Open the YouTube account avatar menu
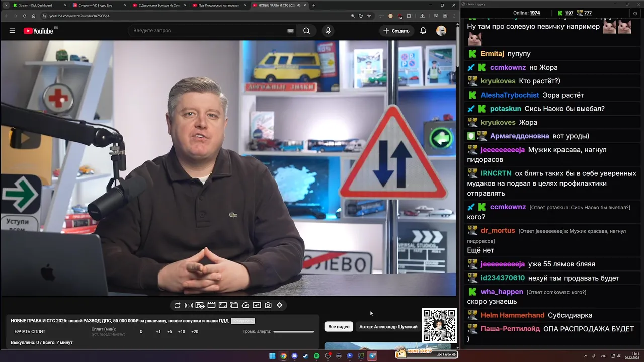The image size is (644, 362). (441, 31)
